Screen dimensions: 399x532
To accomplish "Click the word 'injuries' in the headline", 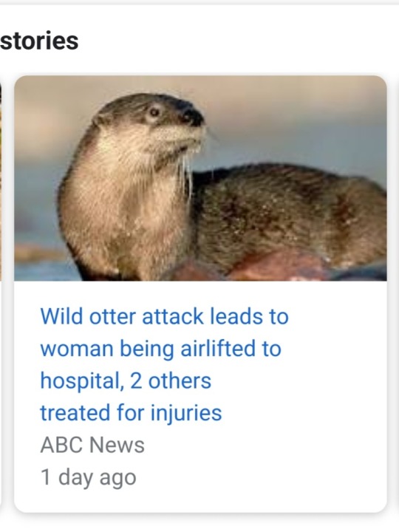I will [x=186, y=414].
